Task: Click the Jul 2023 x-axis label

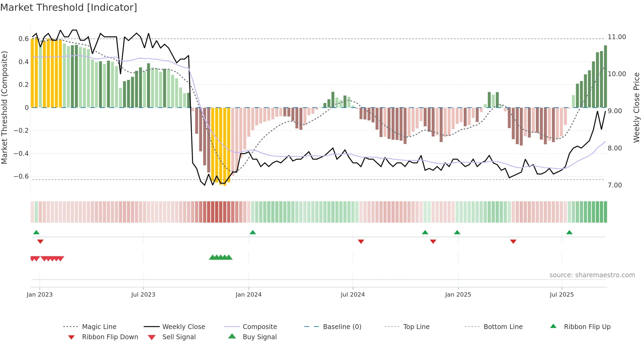Action: [x=143, y=294]
